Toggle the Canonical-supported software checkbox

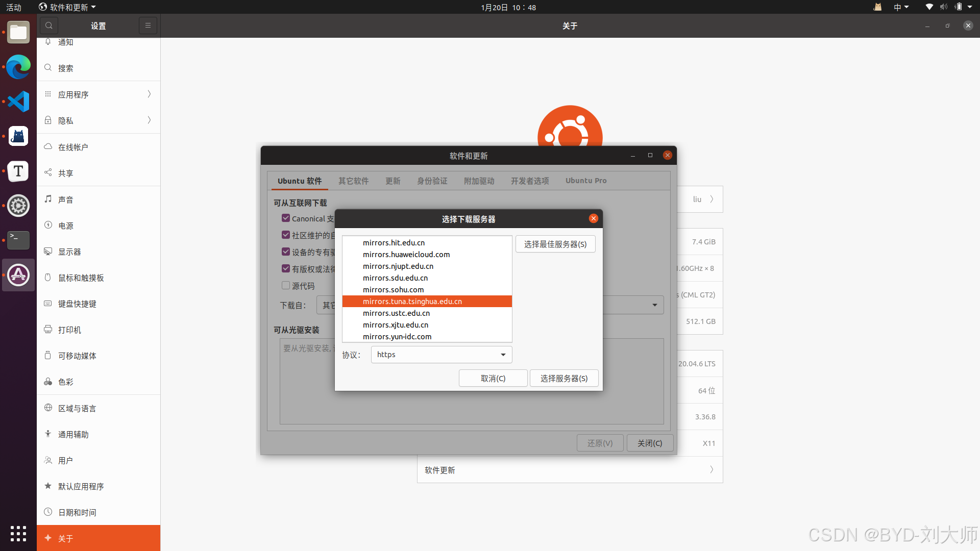pos(286,218)
